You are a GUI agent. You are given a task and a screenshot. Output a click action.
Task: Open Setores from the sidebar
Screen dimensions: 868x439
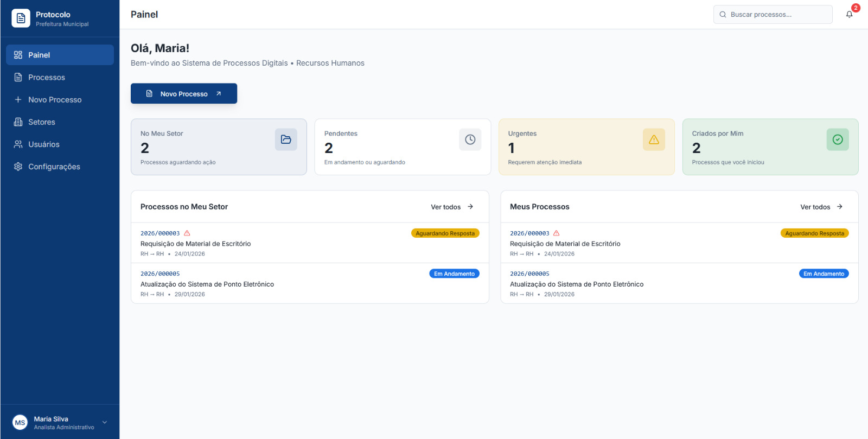[x=42, y=122]
